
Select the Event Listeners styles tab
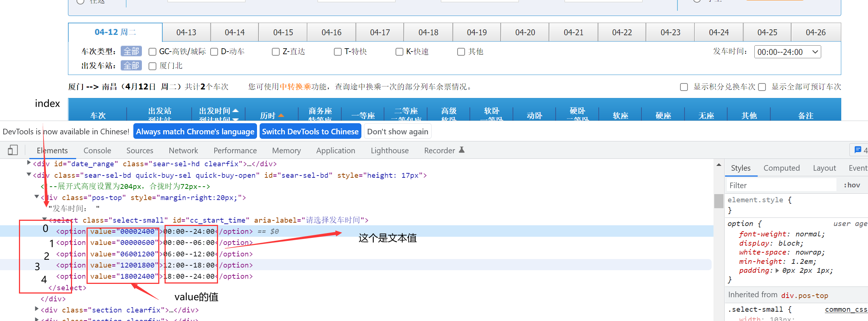pyautogui.click(x=858, y=168)
